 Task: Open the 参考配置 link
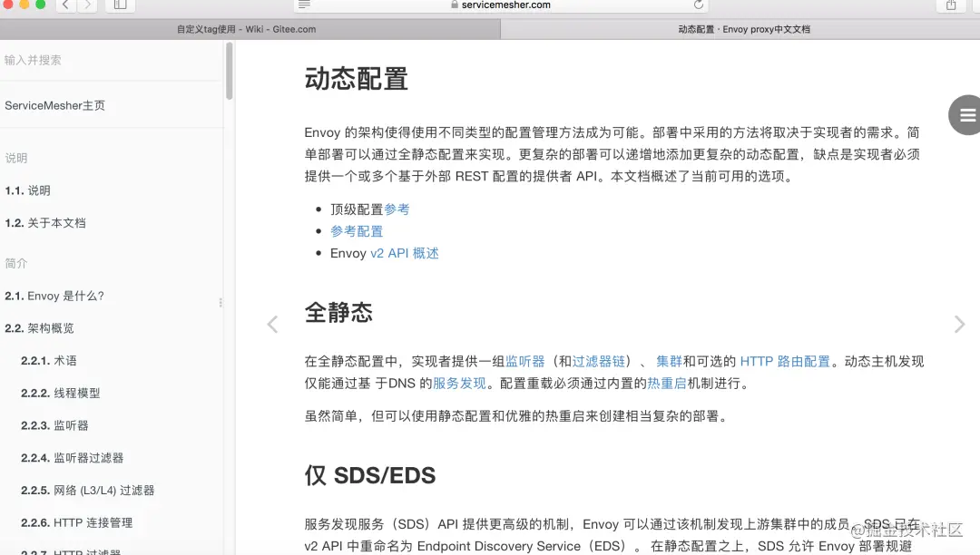tap(357, 231)
